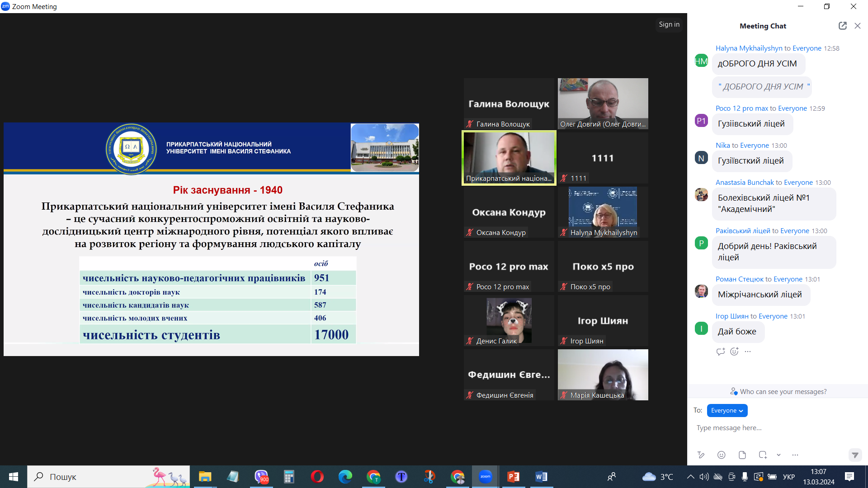868x488 pixels.
Task: Open the emoji picker in chat toolbar
Action: [722, 455]
